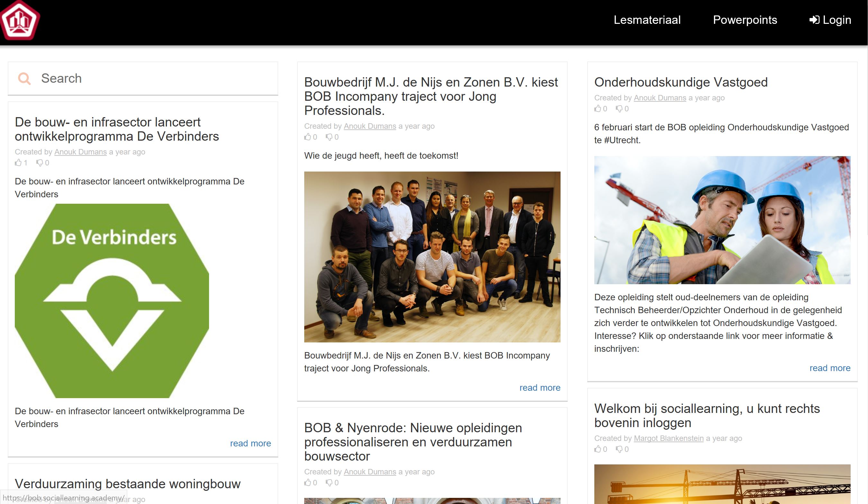Open the Margot Blankenstein author link

(669, 438)
